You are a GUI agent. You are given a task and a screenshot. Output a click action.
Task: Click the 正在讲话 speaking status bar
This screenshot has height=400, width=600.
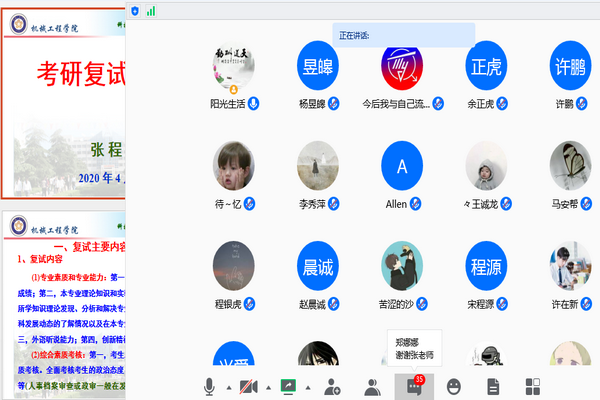click(x=403, y=35)
